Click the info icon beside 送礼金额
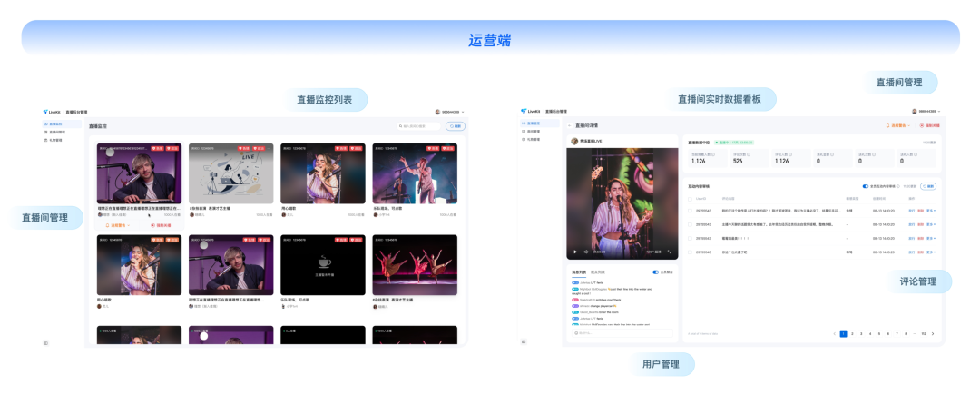Image resolution: width=980 pixels, height=395 pixels. (x=832, y=153)
